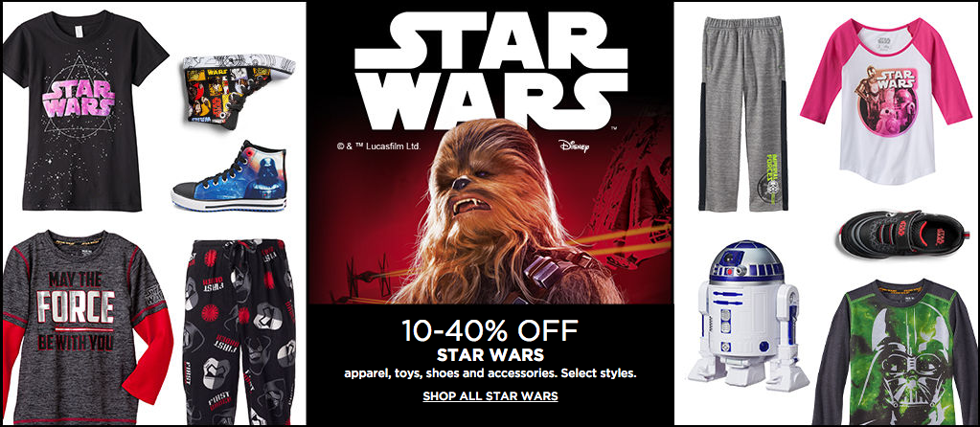Click the large Star Wars logo

click(x=490, y=71)
